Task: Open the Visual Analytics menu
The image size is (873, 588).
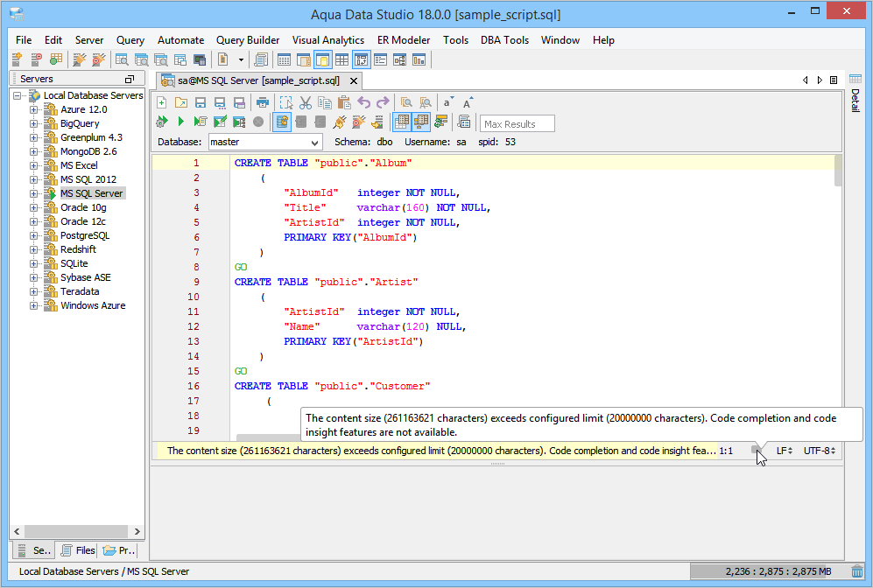Action: click(x=328, y=40)
